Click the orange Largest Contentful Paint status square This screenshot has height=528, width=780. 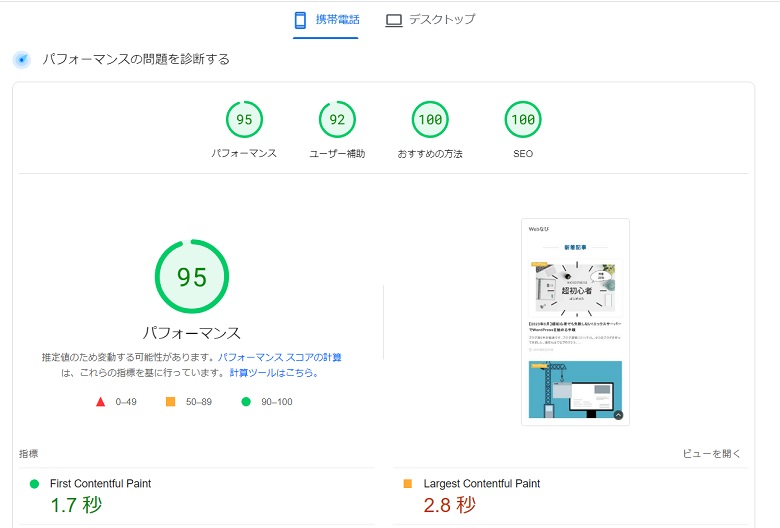(x=407, y=484)
